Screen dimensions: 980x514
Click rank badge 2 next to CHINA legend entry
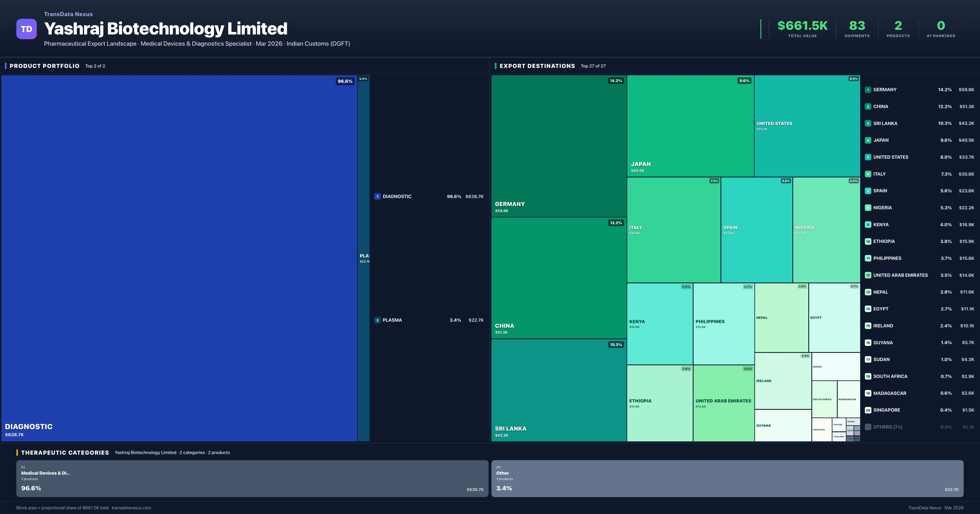868,106
